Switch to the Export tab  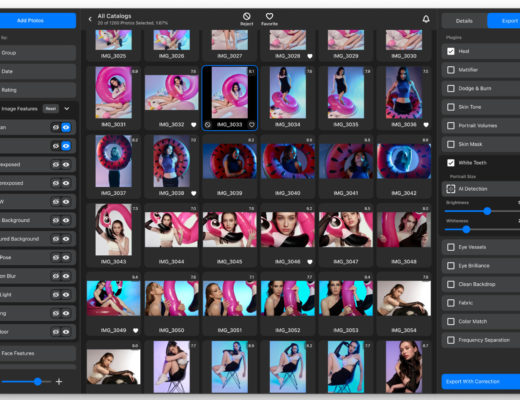point(504,21)
